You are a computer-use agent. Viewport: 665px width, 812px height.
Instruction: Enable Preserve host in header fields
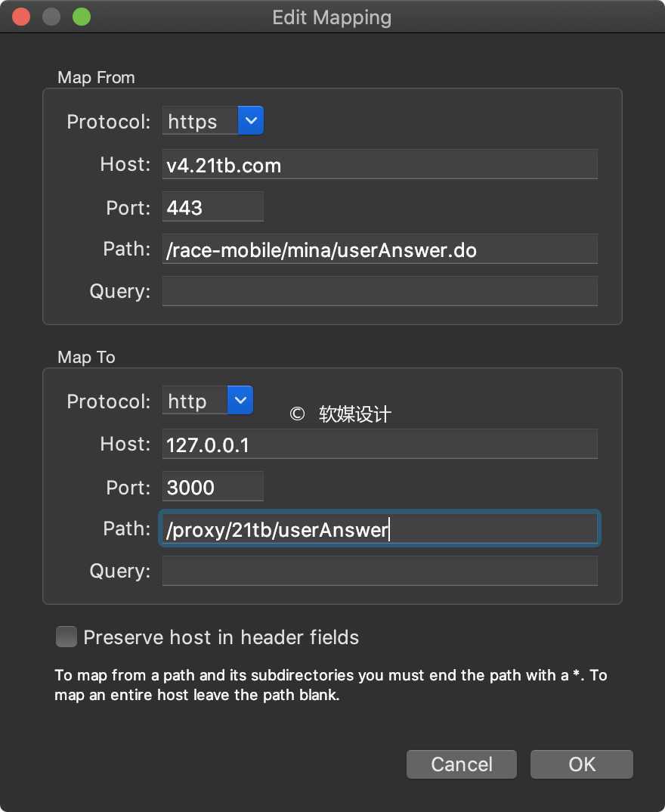tap(66, 637)
